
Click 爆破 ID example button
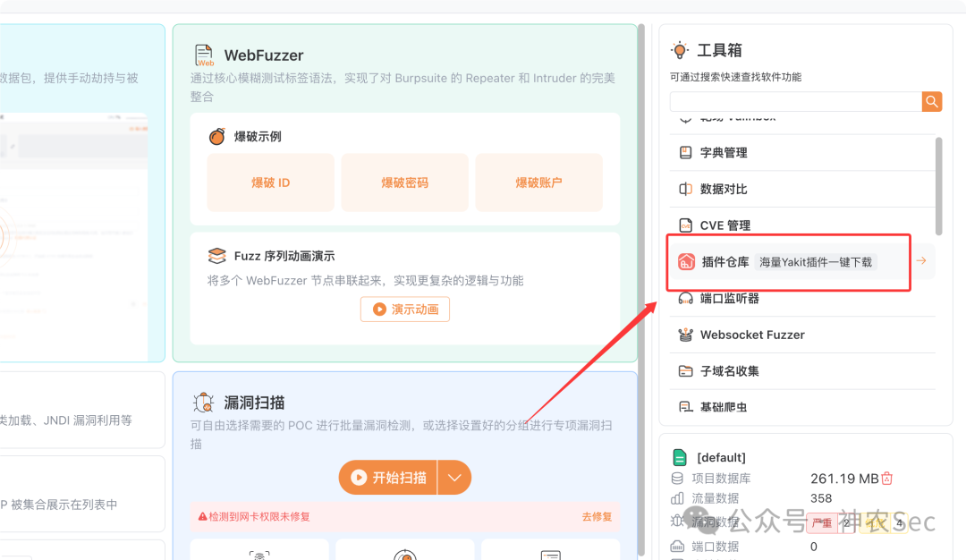270,183
